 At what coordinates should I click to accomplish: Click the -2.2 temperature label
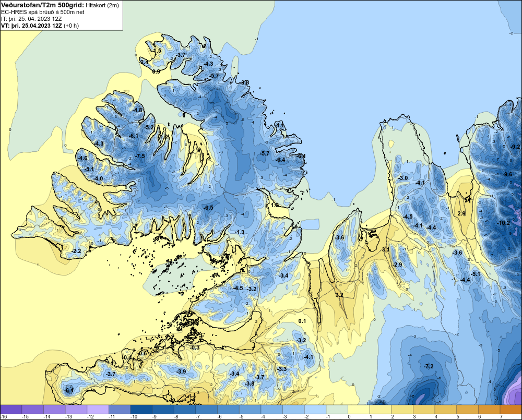[77, 251]
